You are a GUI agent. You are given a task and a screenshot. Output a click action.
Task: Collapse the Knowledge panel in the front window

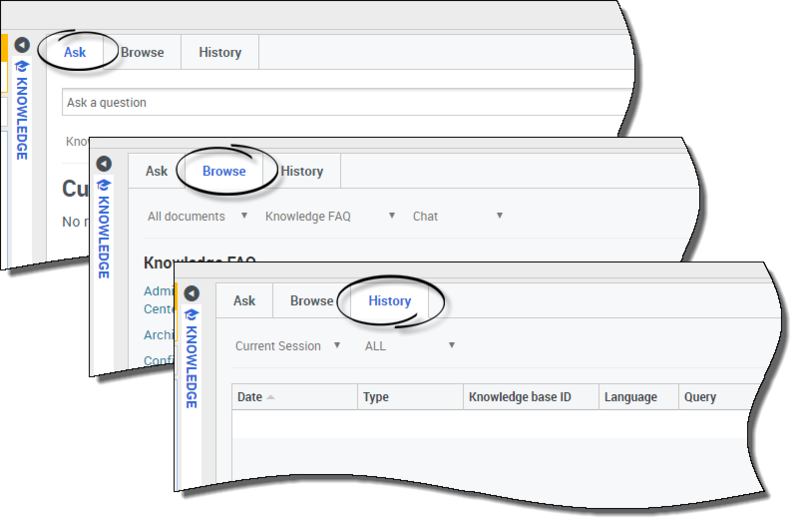point(192,293)
